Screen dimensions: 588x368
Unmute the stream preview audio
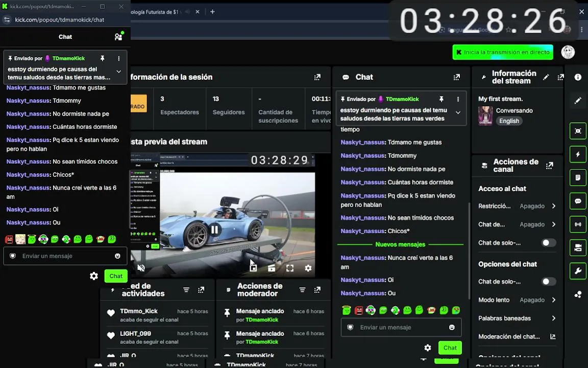coord(141,268)
